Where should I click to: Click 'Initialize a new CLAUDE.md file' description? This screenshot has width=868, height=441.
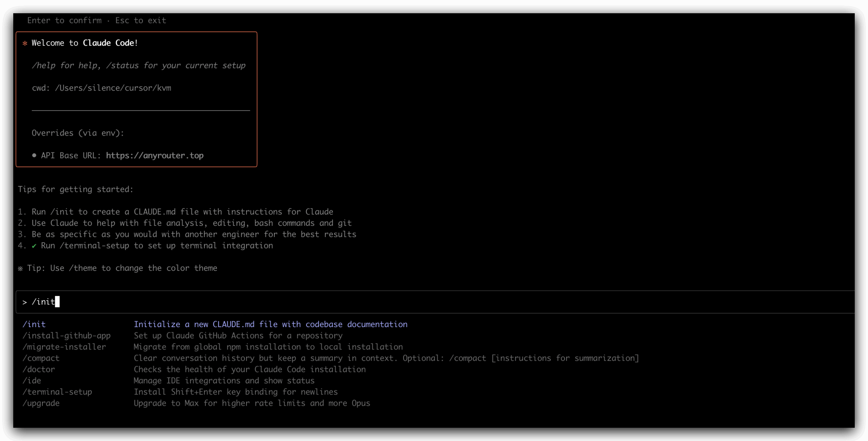pyautogui.click(x=271, y=324)
